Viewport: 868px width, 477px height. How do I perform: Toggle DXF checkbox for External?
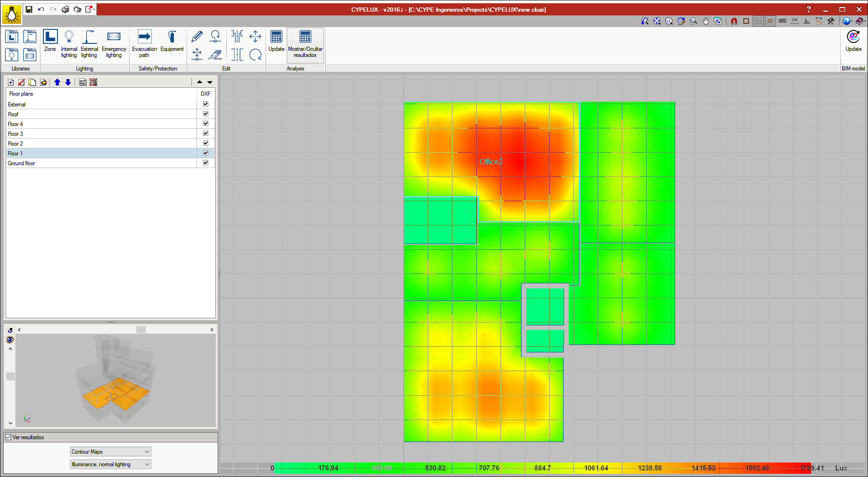tap(205, 104)
